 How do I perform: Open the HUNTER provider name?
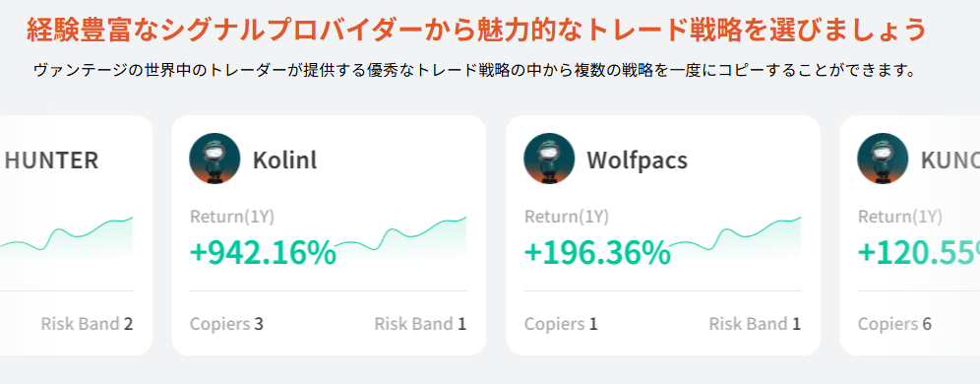click(51, 160)
